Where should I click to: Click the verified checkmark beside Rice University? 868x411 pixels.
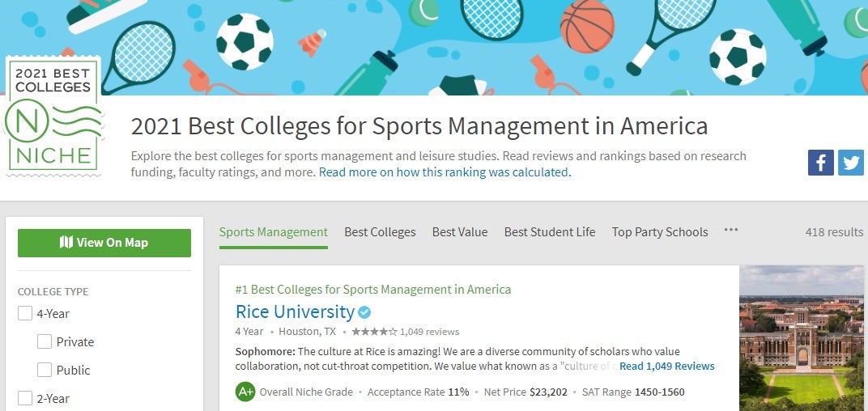[x=364, y=312]
